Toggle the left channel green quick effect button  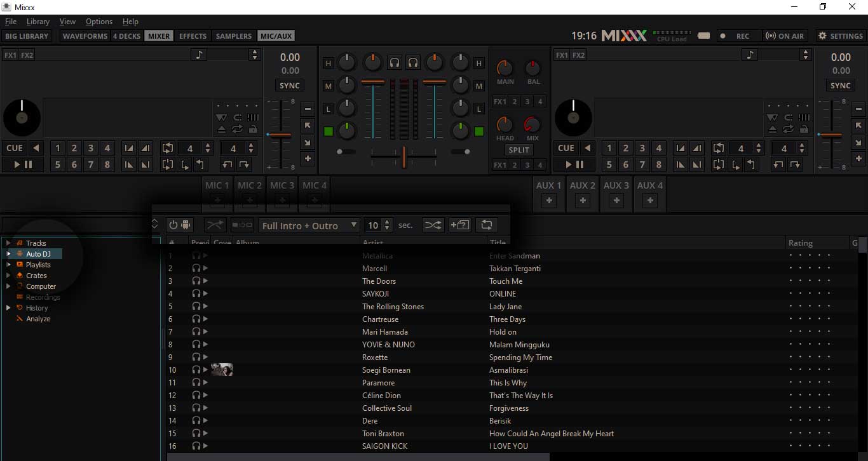[x=328, y=131]
